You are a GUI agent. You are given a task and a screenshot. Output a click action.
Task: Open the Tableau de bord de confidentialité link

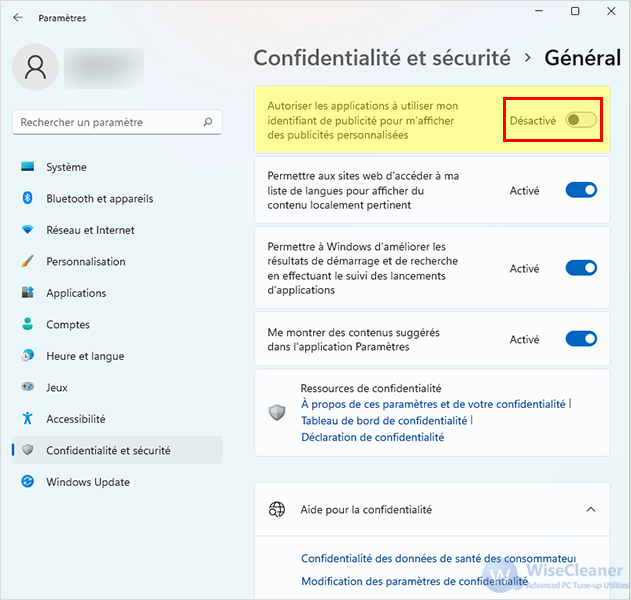(x=384, y=421)
